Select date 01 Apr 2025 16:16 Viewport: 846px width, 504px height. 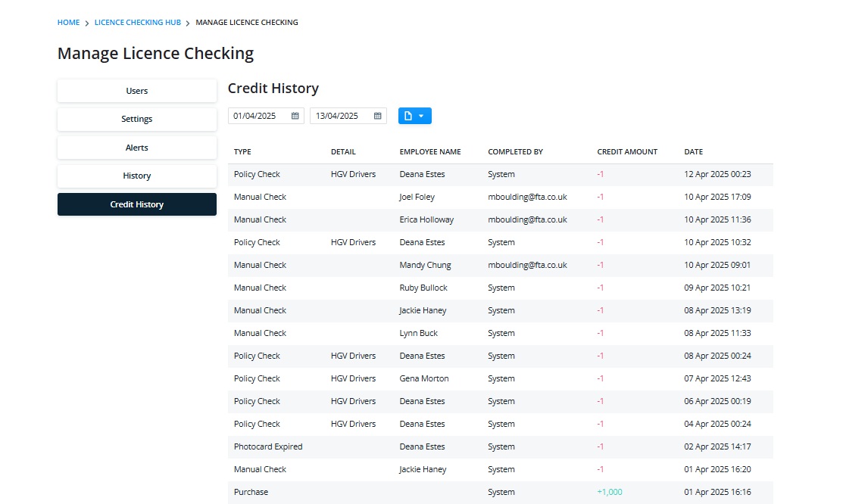pyautogui.click(x=717, y=492)
